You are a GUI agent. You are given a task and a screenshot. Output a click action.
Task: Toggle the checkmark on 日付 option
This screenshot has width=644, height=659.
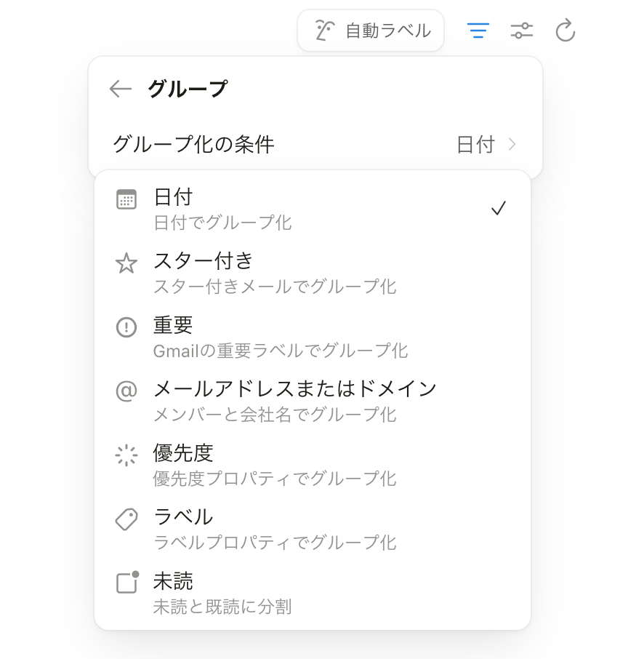(x=499, y=209)
